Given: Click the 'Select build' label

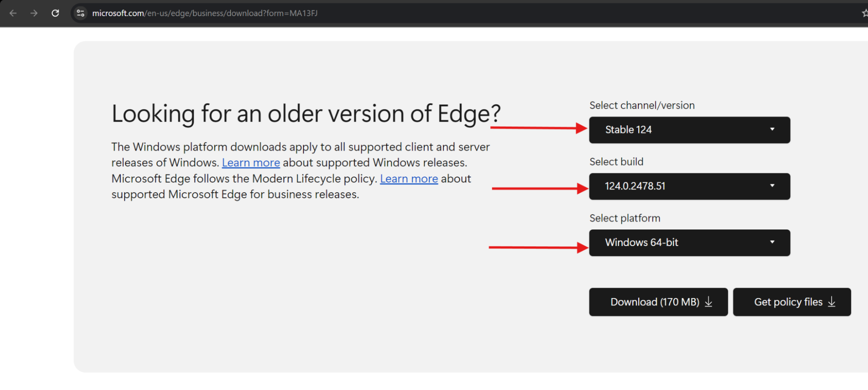Looking at the screenshot, I should pyautogui.click(x=616, y=162).
